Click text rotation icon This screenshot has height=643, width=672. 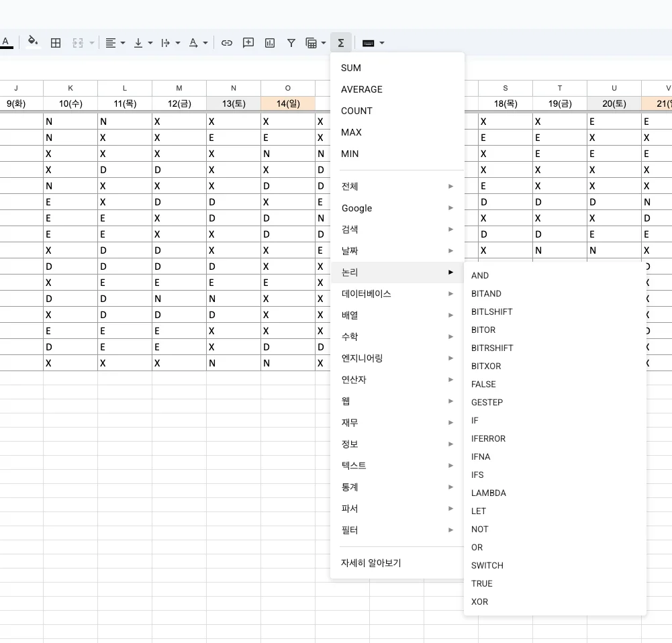point(193,43)
